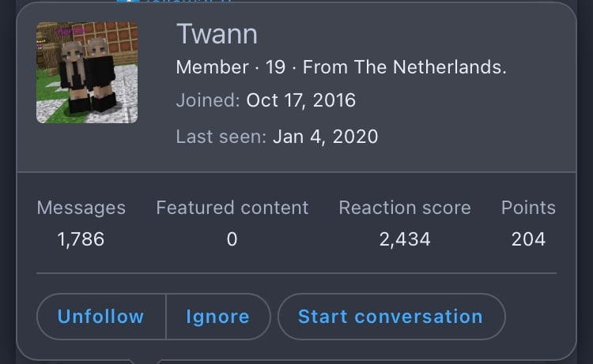Viewport: 593px width, 364px height.
Task: Open the Reaction score label
Action: [405, 208]
